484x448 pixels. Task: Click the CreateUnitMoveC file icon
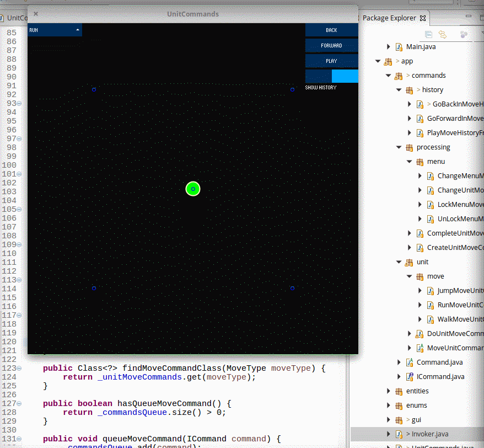[x=420, y=248]
